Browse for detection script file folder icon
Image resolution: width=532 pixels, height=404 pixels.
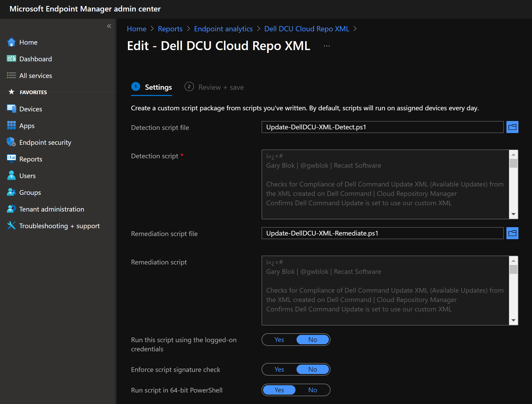click(512, 127)
